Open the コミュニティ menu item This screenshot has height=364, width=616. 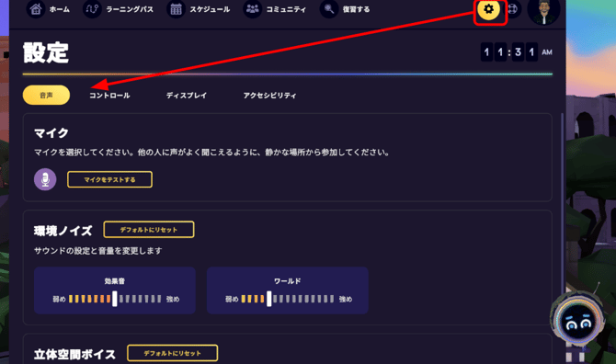click(286, 9)
